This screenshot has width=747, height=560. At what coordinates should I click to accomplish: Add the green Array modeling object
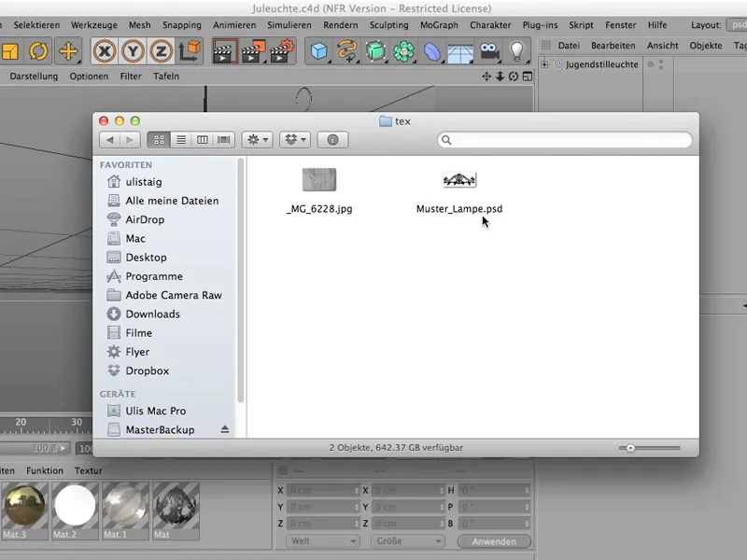pos(404,51)
